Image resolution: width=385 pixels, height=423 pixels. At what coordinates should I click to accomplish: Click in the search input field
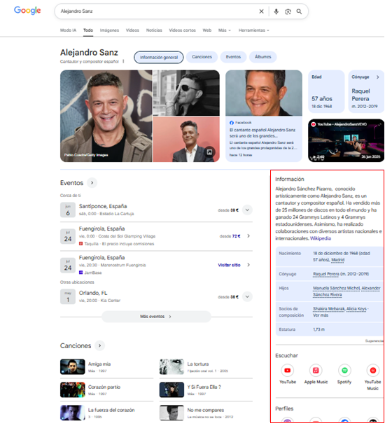157,11
